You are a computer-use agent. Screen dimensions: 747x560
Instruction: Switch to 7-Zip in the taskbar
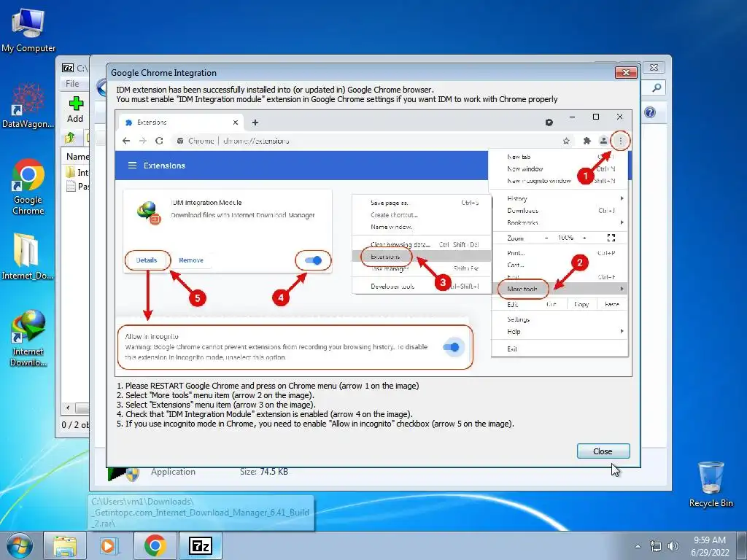click(x=200, y=546)
